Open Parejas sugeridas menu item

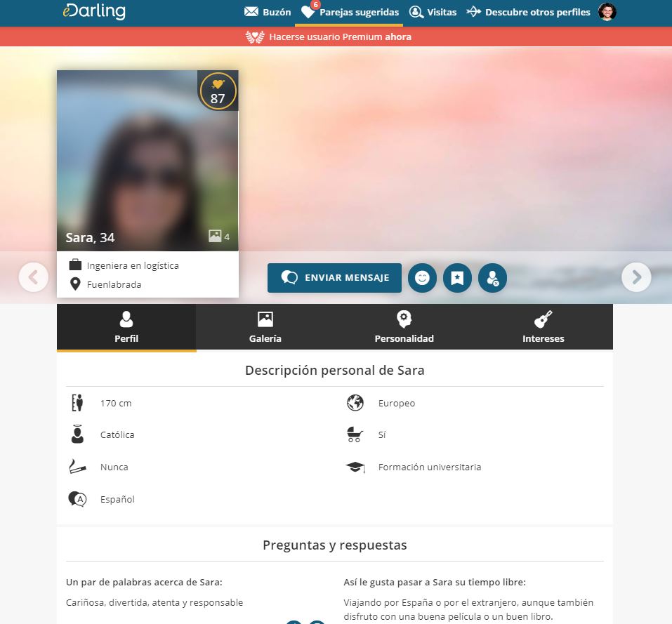(x=350, y=12)
